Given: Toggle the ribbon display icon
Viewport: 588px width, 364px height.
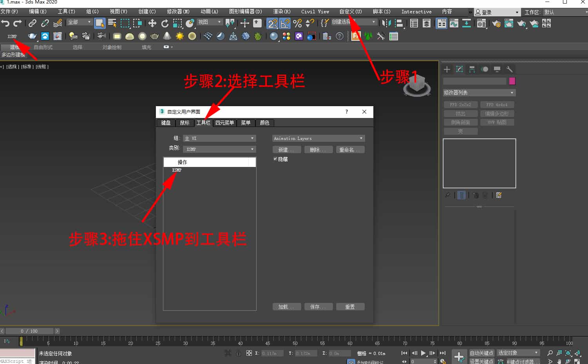Looking at the screenshot, I should click(441, 24).
